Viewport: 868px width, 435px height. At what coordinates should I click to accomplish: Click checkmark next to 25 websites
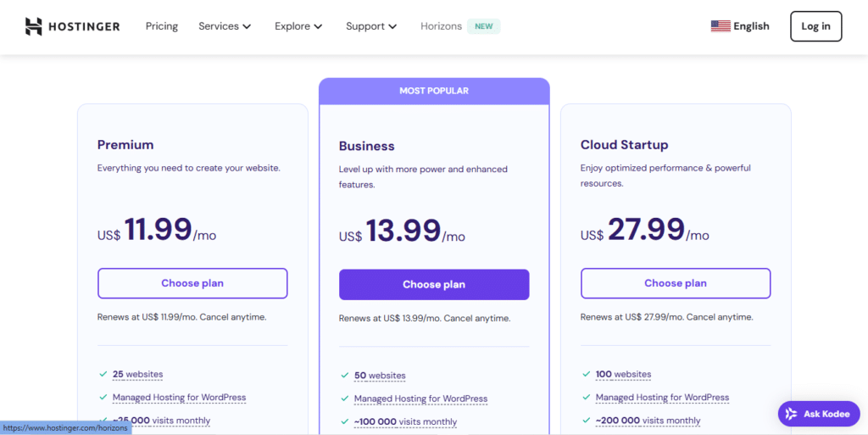point(103,374)
